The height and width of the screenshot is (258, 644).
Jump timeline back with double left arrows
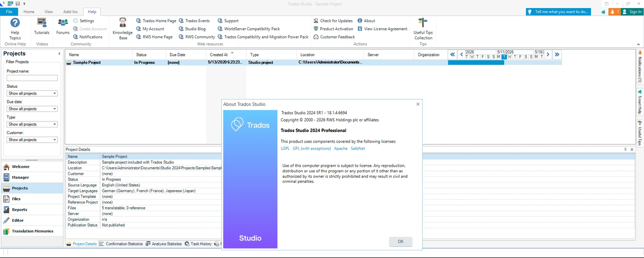pyautogui.click(x=452, y=54)
